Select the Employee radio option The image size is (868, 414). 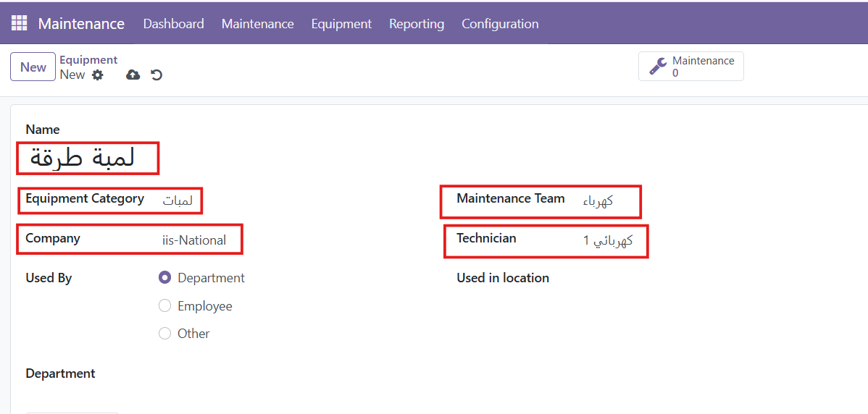point(164,305)
